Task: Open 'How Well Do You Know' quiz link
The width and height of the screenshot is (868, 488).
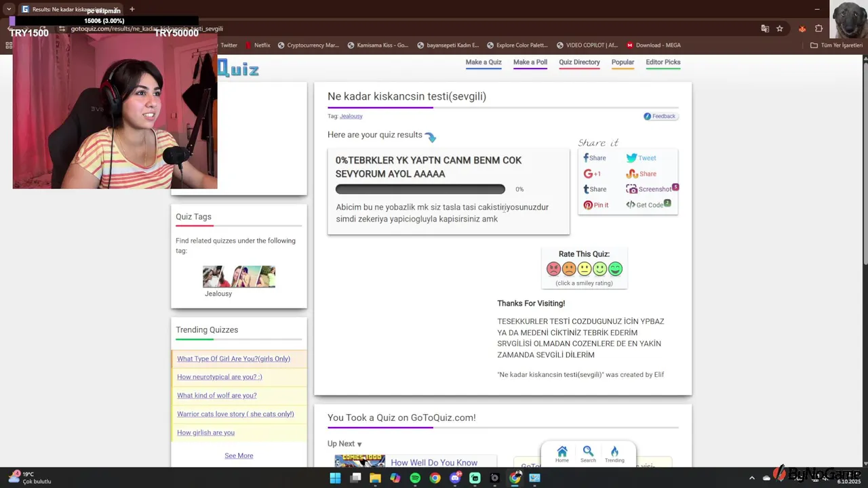Action: point(434,462)
